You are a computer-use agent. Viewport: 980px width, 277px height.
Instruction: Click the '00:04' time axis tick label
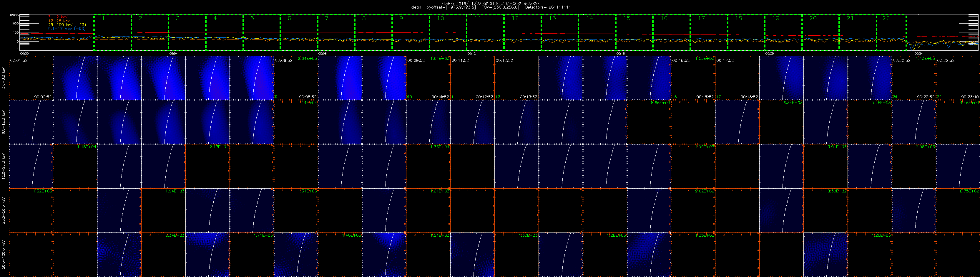click(x=173, y=54)
